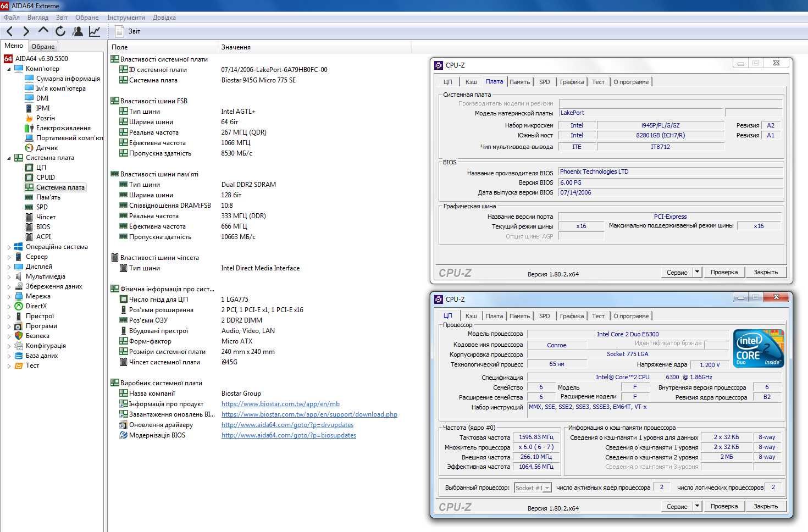Switch to Кэш tab in upper CPU-Z

coord(471,82)
